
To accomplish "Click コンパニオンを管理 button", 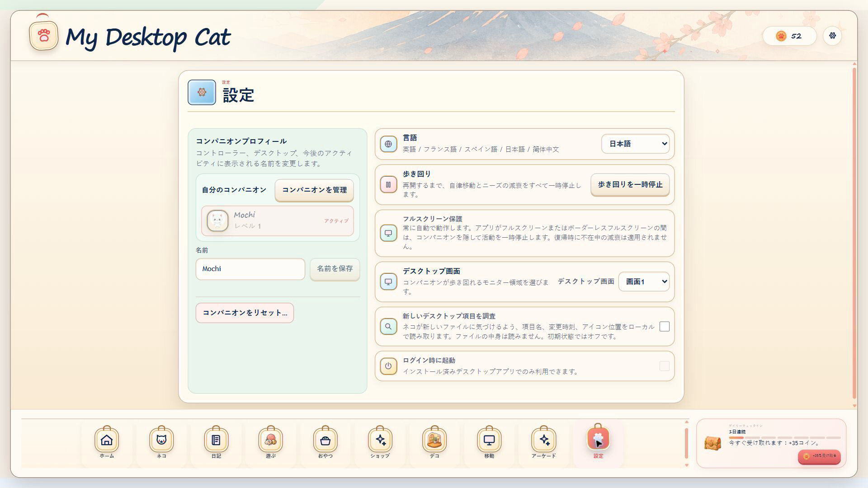I will tap(314, 190).
